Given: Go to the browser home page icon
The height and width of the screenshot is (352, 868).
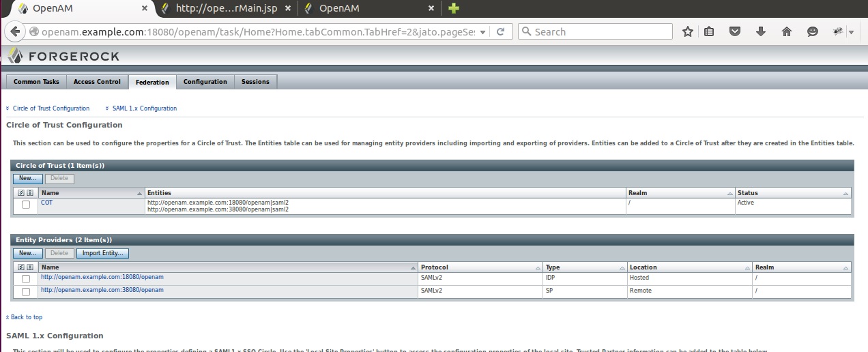Looking at the screenshot, I should (x=786, y=31).
